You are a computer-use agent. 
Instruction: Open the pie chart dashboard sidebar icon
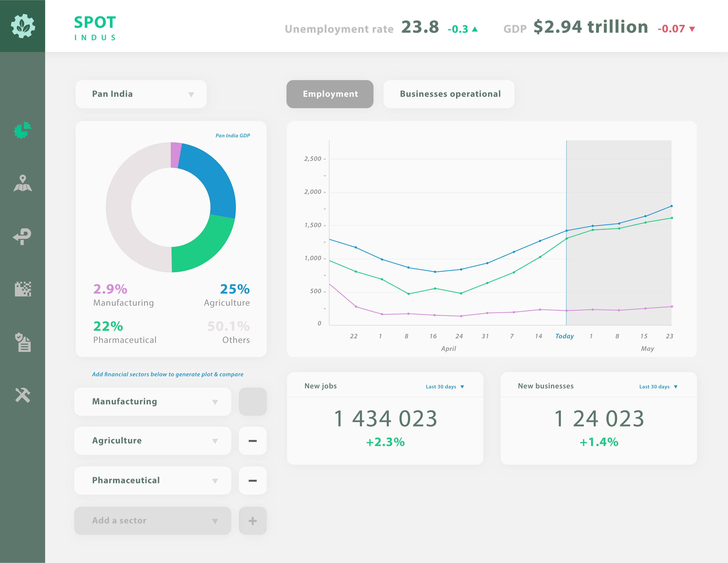pos(23,130)
